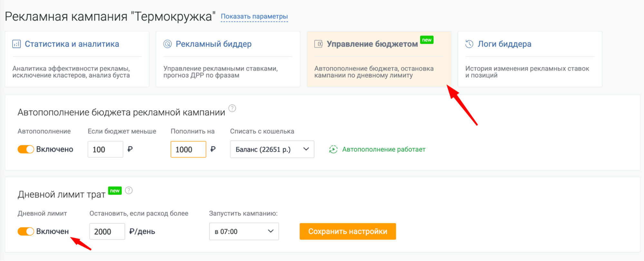Click the Показать параметры link
The height and width of the screenshot is (261, 644).
254,16
